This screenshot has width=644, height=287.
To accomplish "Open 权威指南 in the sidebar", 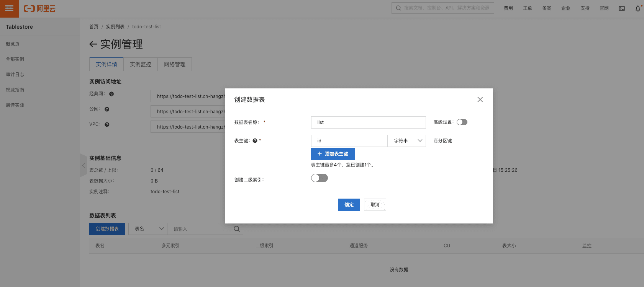I will coord(15,90).
